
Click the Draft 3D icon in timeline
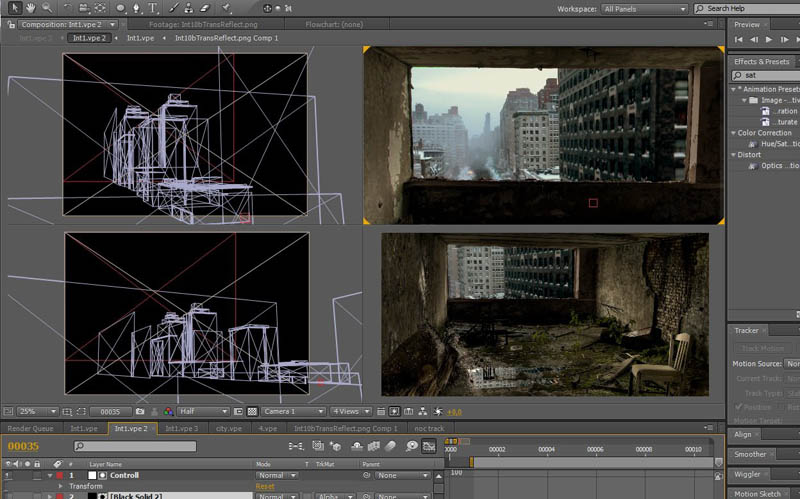pyautogui.click(x=336, y=446)
